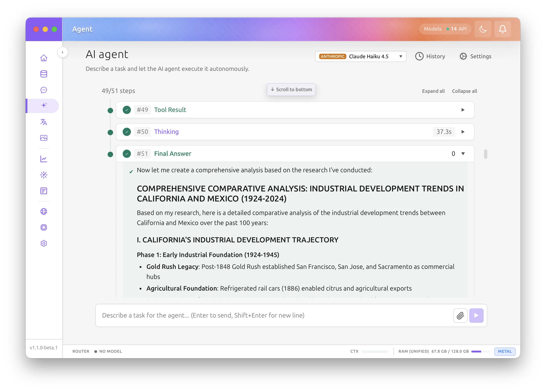Collapse step #51 Final Answer
This screenshot has height=392, width=546.
point(463,154)
